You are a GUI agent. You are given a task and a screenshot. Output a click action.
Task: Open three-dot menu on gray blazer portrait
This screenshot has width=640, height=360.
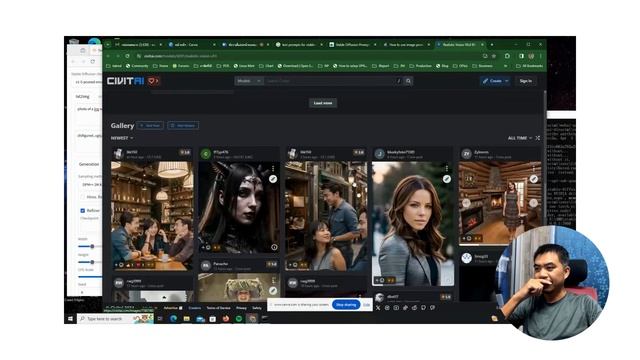coord(447,168)
